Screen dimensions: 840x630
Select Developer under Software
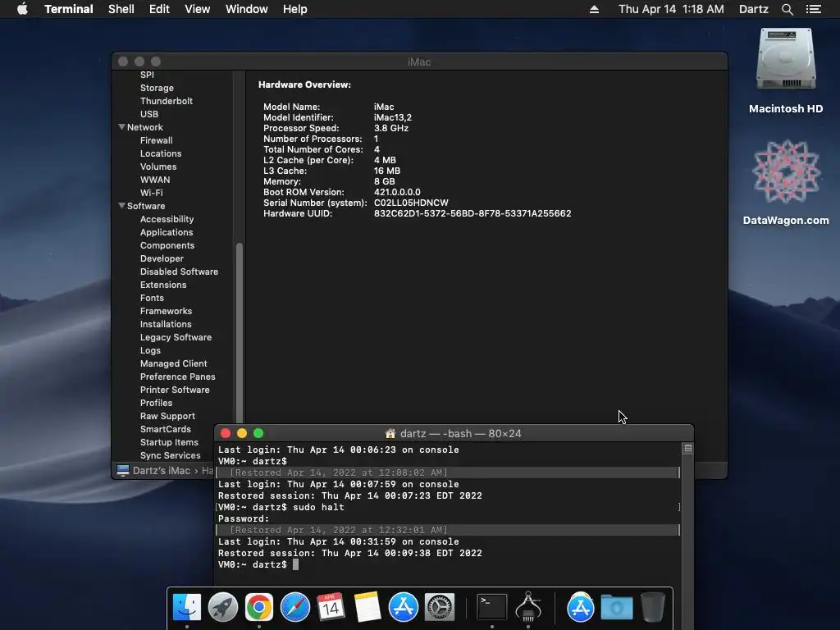coord(162,258)
